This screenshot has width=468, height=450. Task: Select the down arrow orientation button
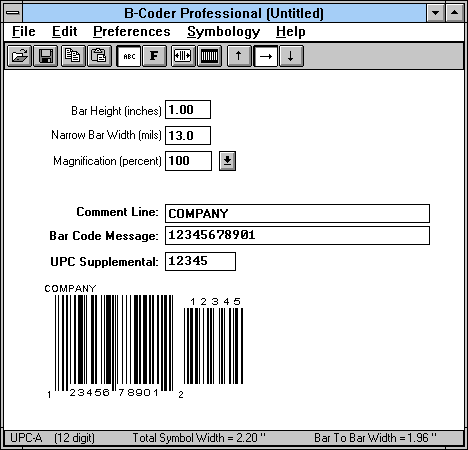291,56
